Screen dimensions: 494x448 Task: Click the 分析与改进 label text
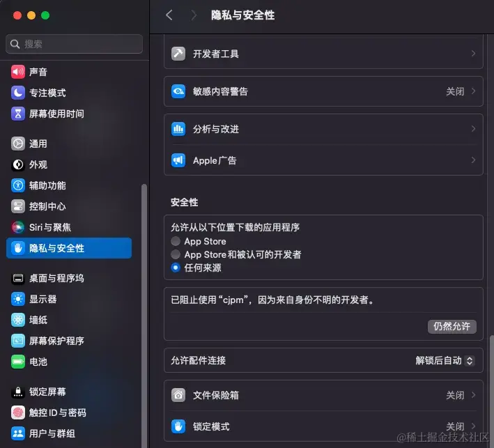(216, 129)
